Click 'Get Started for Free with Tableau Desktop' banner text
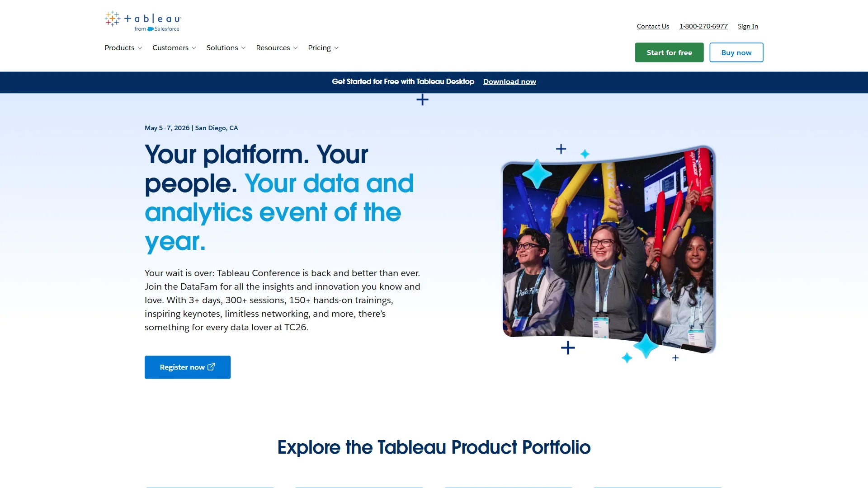Viewport: 868px width, 488px height. (403, 82)
